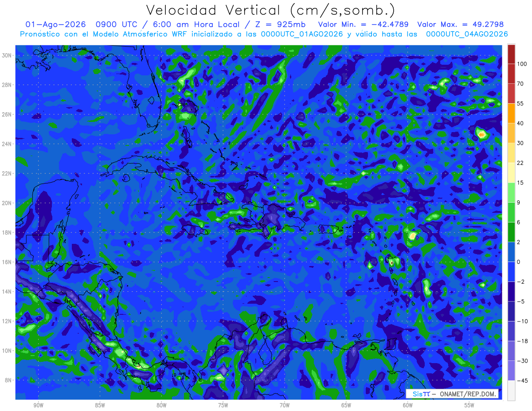Click the "18N" latitude label

(x=8, y=232)
